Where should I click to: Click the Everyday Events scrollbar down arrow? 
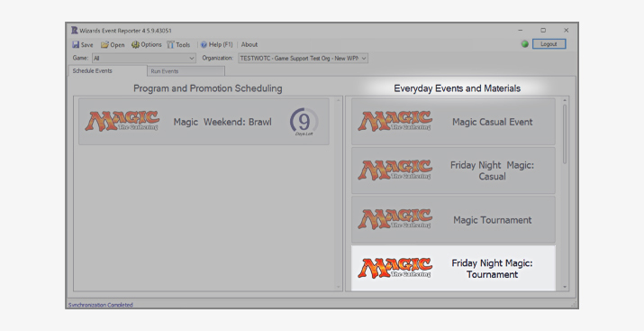565,287
